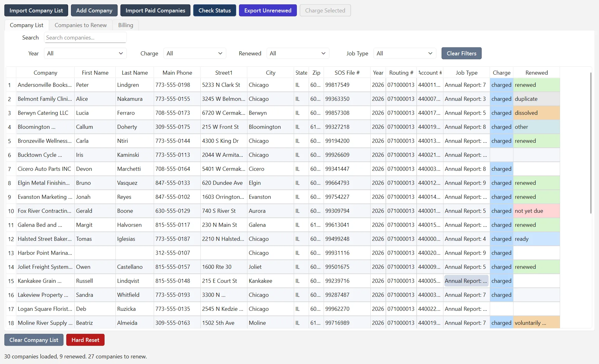This screenshot has width=599, height=364.
Task: Click the Last Name column header
Action: (x=135, y=72)
